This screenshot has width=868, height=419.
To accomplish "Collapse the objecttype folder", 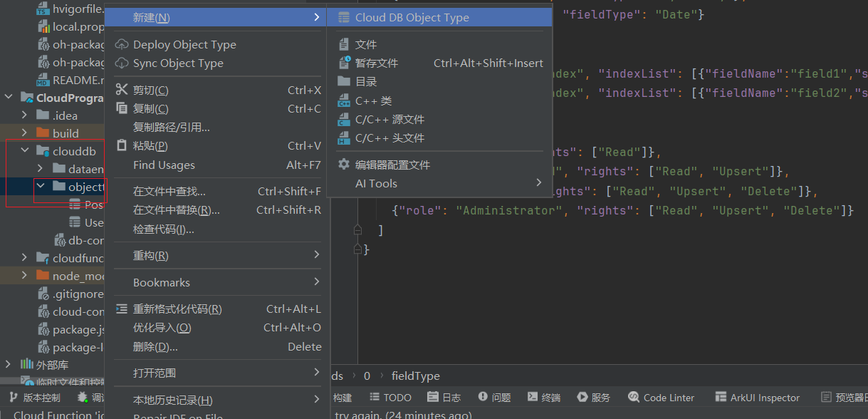I will click(x=41, y=187).
